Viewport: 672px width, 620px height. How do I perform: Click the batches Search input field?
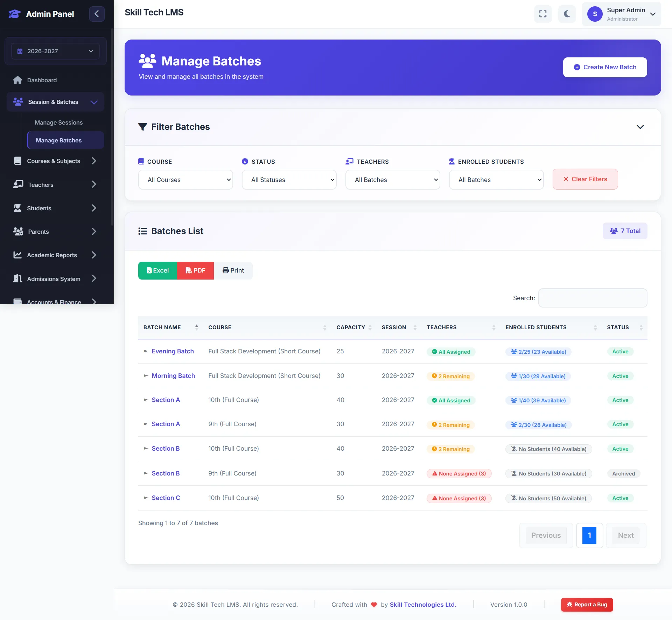point(592,298)
